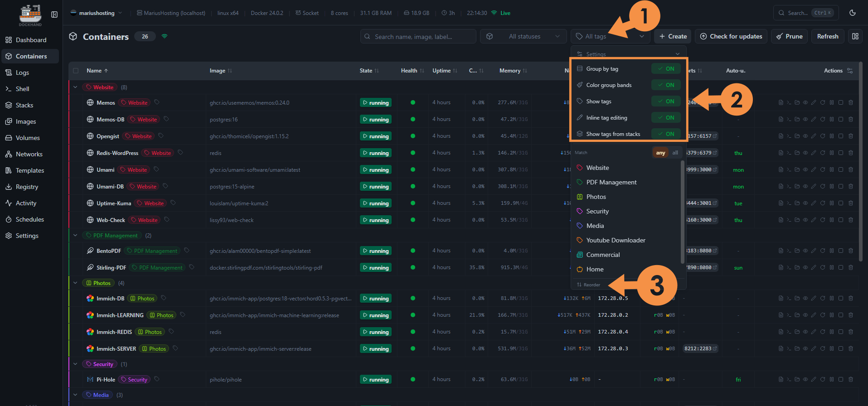Inspect the Redis-WordPress container via eye icon

point(805,153)
